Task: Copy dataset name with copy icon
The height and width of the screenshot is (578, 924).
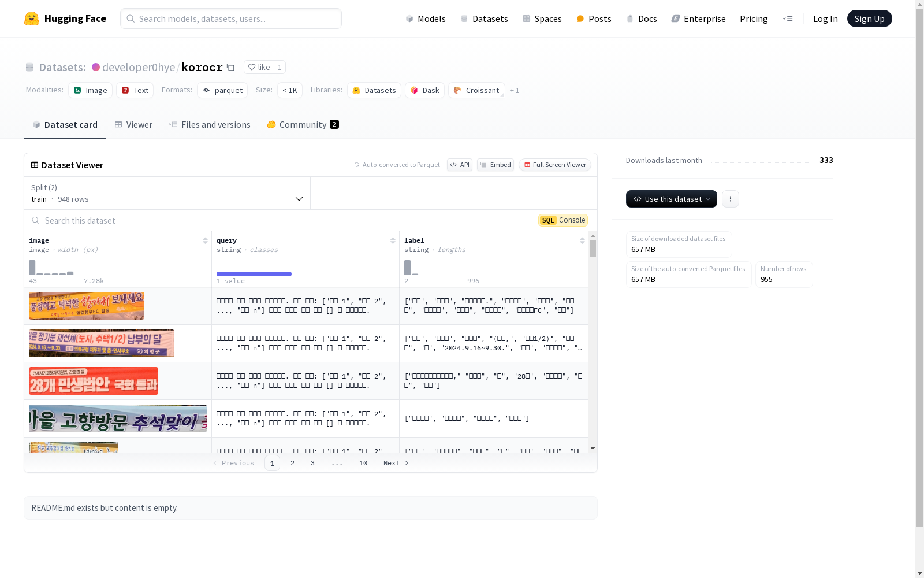Action: [x=230, y=67]
